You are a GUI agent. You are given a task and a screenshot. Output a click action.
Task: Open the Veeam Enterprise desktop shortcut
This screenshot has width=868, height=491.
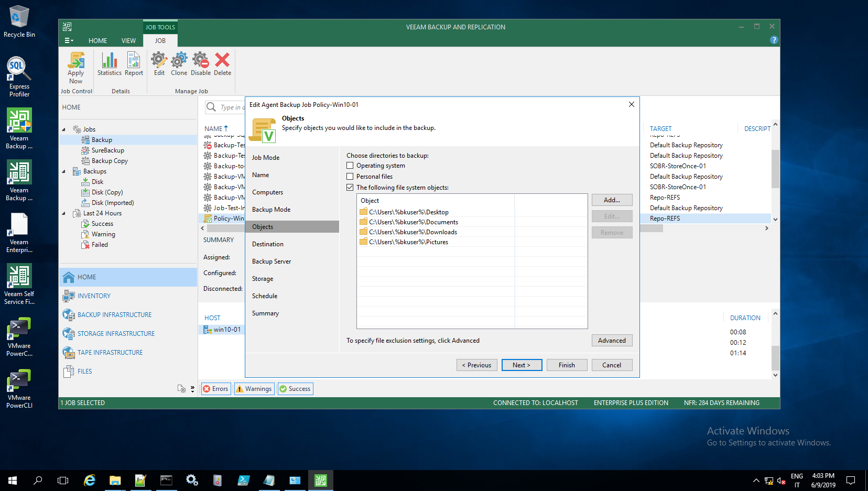19,233
